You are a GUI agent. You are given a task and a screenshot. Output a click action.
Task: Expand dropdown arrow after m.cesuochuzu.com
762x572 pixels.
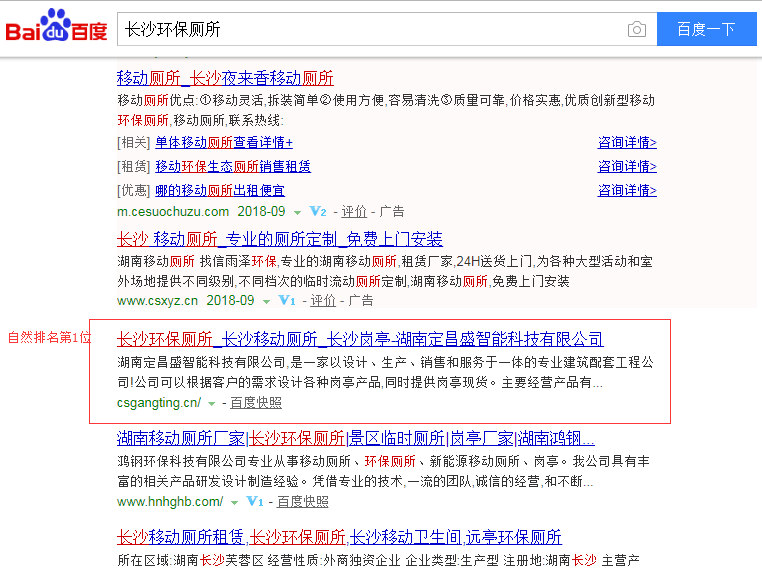point(297,212)
